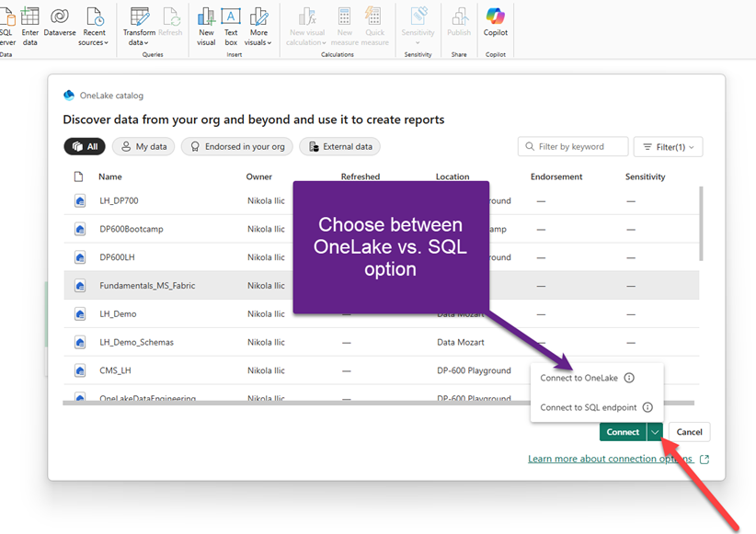
Task: Cancel the OneLake catalog dialog
Action: coord(689,432)
